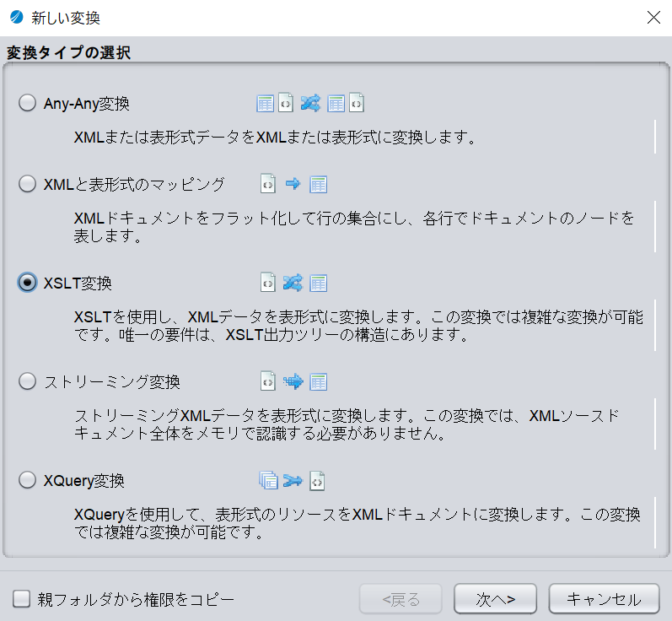Click streaming arrow icon in ストリーミング変換 row
This screenshot has width=672, height=621.
point(293,381)
